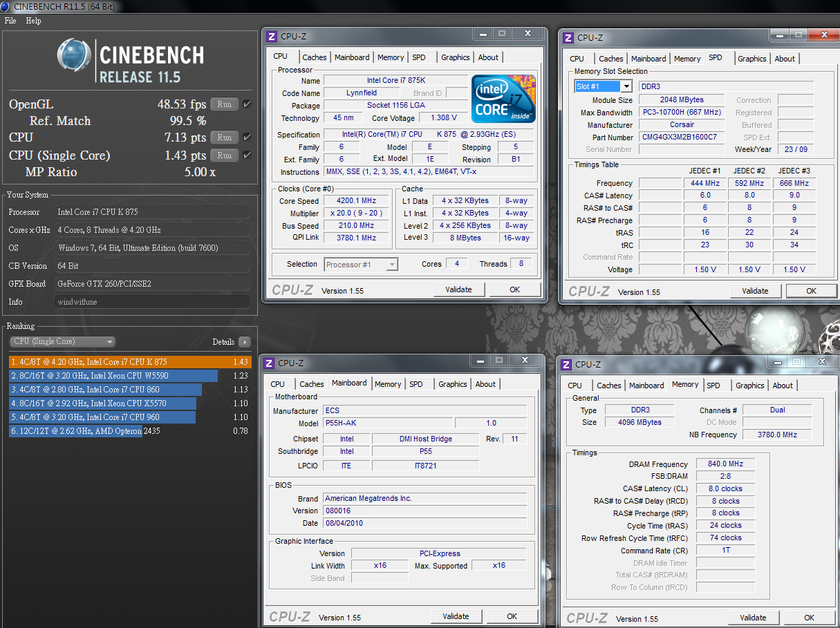Open the Processor #1 selection dropdown
This screenshot has width=840, height=628.
(x=361, y=264)
